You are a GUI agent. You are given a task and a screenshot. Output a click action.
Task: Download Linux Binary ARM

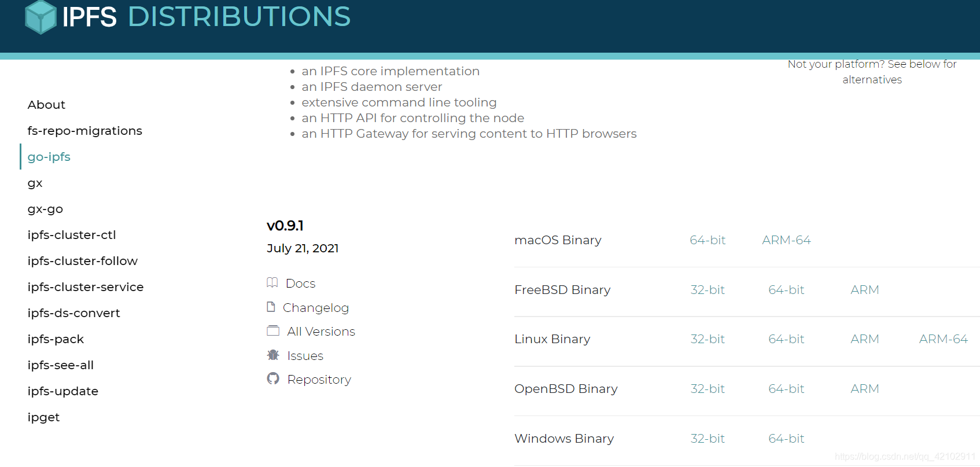(x=865, y=339)
